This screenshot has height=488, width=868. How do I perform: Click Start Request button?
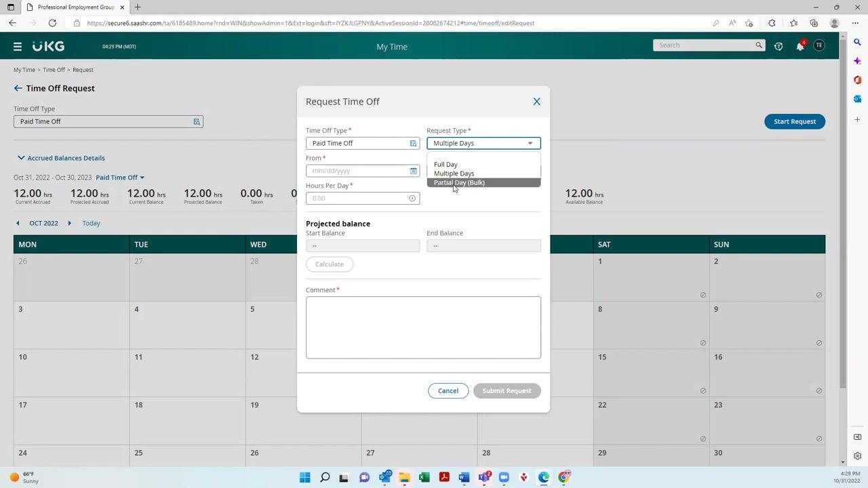[795, 122]
